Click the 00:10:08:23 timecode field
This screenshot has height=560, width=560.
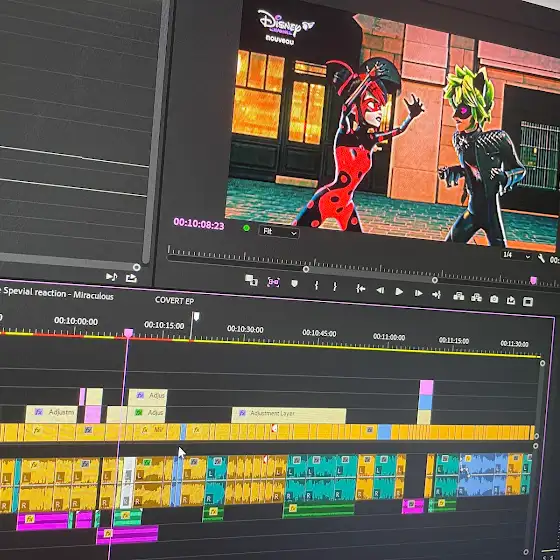(199, 224)
